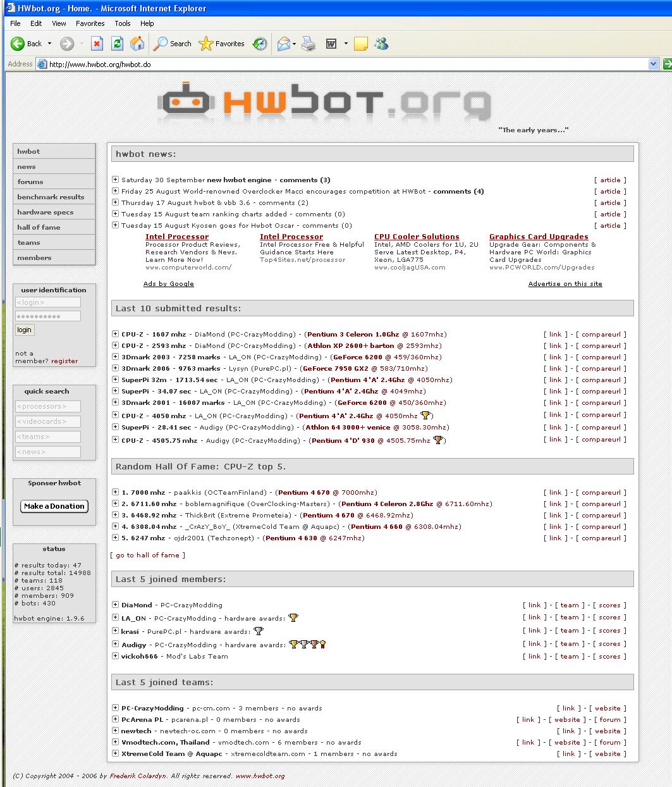
Task: Open the Search toolbar button
Action: pos(173,44)
